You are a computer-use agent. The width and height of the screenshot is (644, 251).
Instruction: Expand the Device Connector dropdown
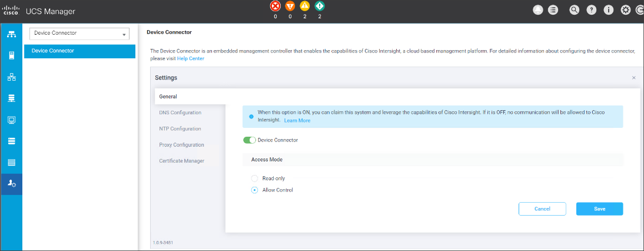click(x=79, y=34)
